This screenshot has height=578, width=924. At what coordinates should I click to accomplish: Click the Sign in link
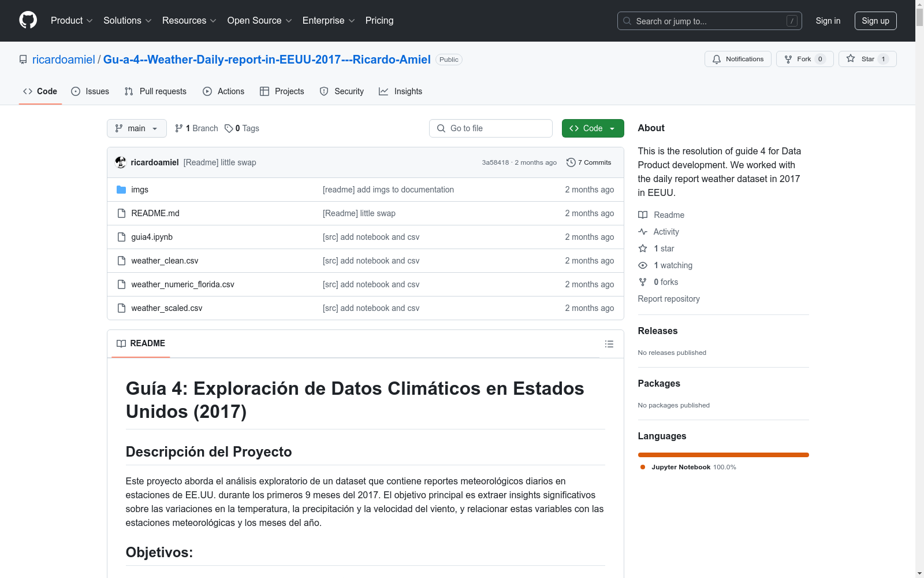coord(828,21)
